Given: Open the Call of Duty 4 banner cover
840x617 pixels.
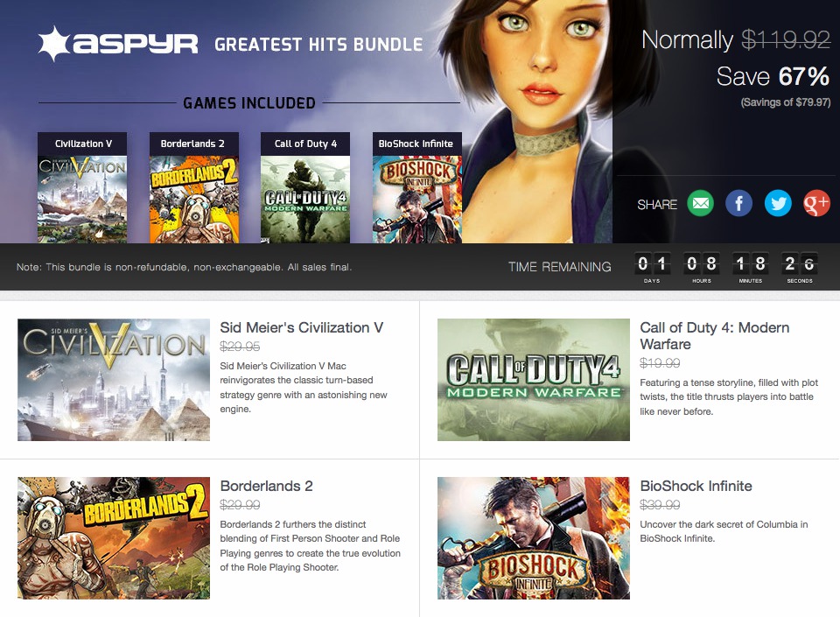Looking at the screenshot, I should (x=305, y=200).
